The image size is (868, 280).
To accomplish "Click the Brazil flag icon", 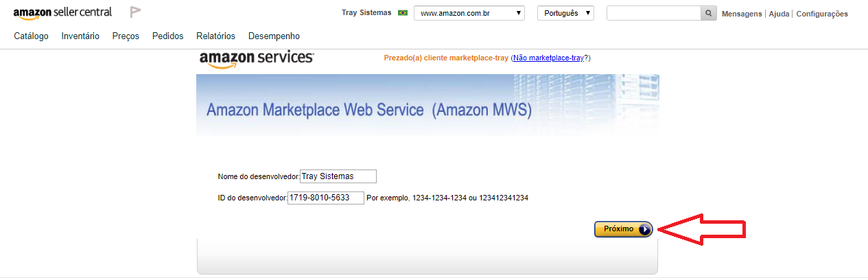I will [403, 13].
